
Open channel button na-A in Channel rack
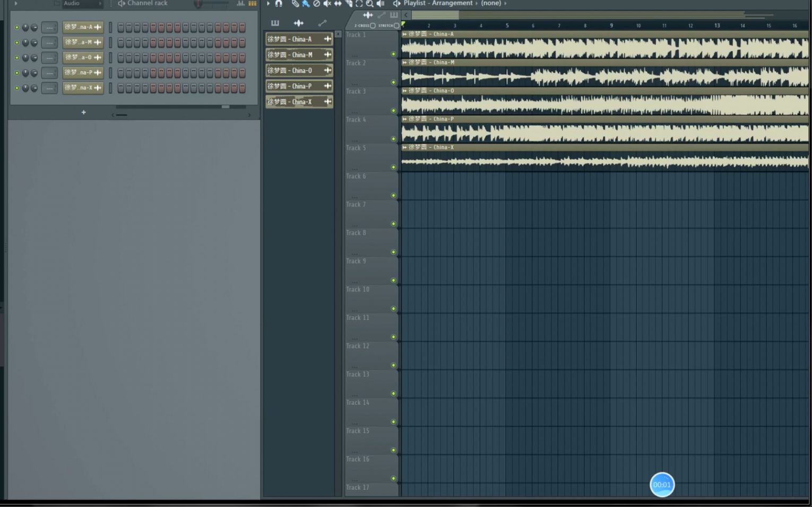[83, 27]
